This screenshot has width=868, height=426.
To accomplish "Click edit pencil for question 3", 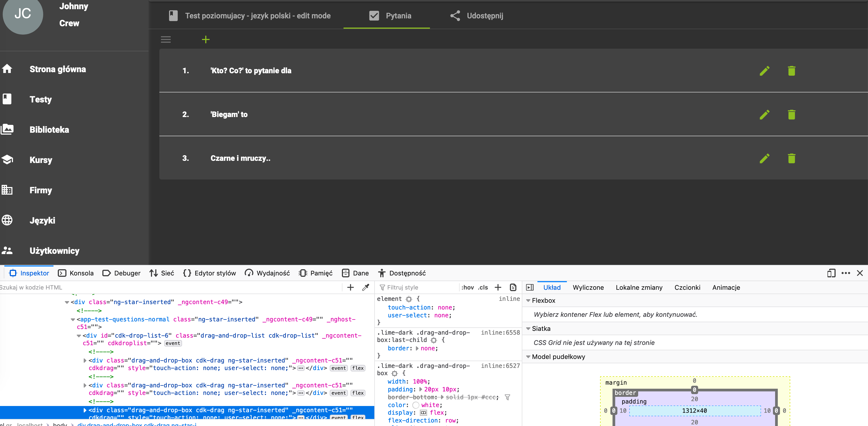I will coord(764,158).
